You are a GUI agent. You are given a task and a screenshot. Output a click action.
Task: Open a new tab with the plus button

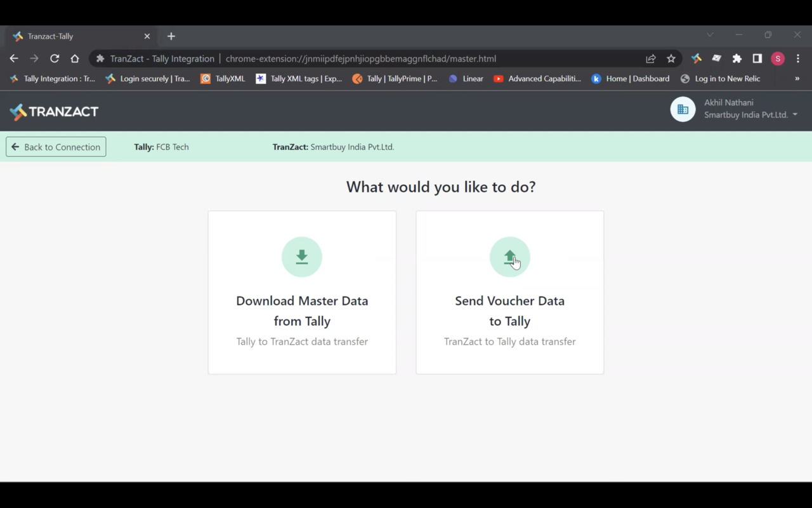(171, 36)
